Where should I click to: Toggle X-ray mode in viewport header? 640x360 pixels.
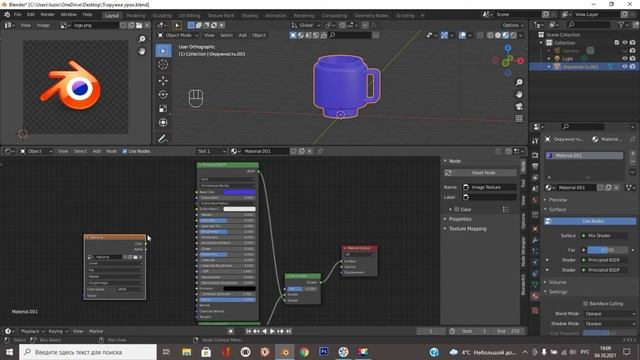[x=480, y=36]
